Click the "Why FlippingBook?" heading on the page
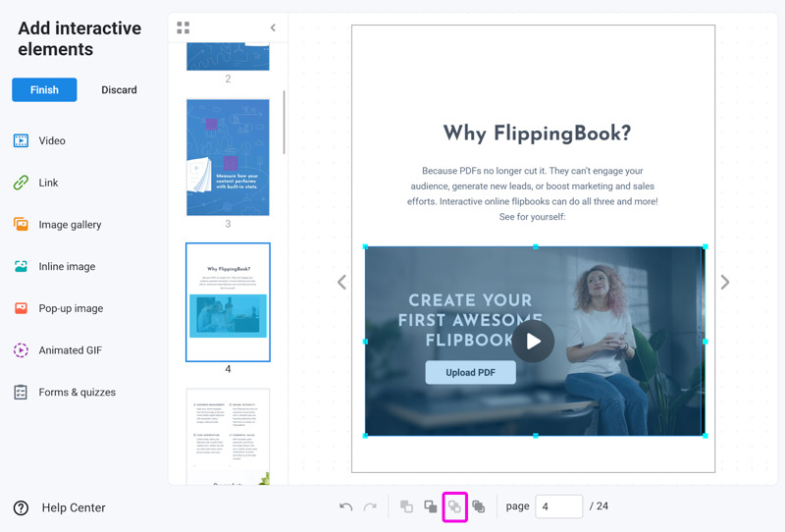 [x=537, y=133]
